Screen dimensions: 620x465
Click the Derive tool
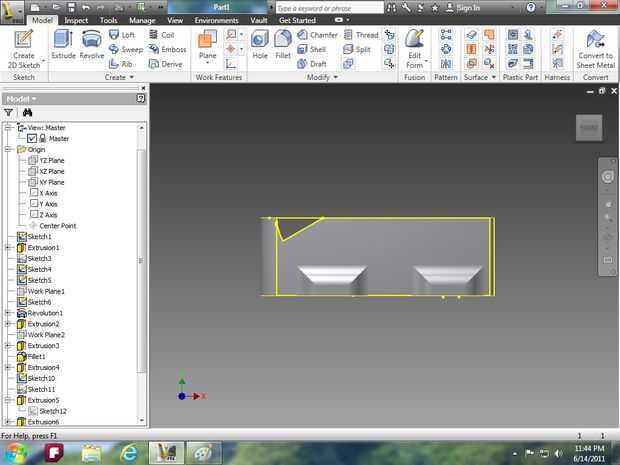pyautogui.click(x=165, y=64)
